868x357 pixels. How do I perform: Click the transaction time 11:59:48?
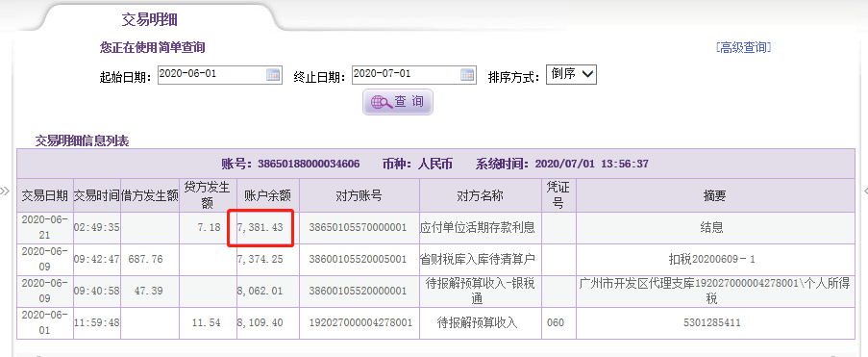[x=97, y=322]
